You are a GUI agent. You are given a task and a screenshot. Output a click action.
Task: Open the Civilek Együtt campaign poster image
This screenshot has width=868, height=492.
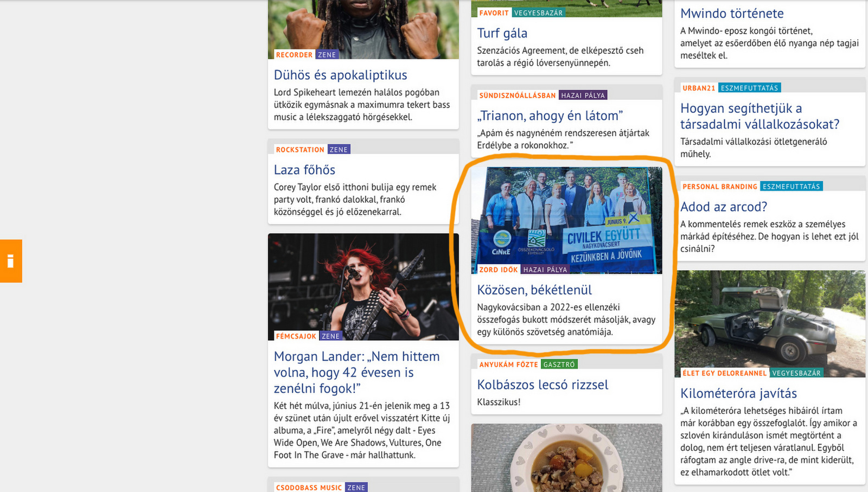566,220
